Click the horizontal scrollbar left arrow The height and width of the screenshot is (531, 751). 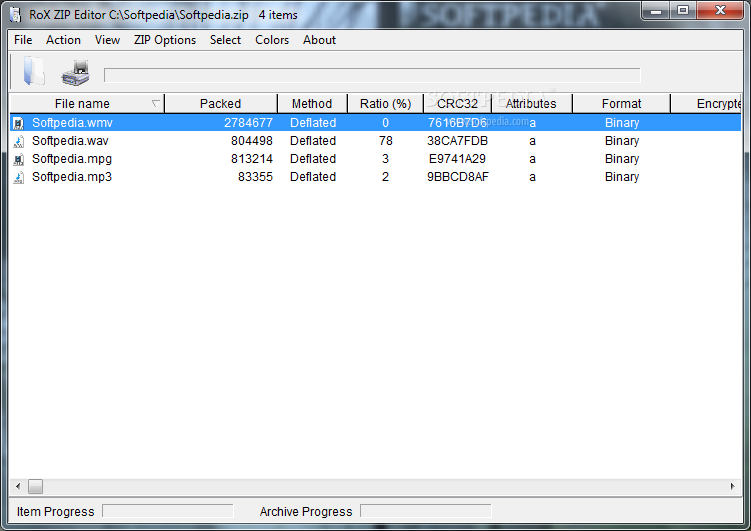coord(18,486)
